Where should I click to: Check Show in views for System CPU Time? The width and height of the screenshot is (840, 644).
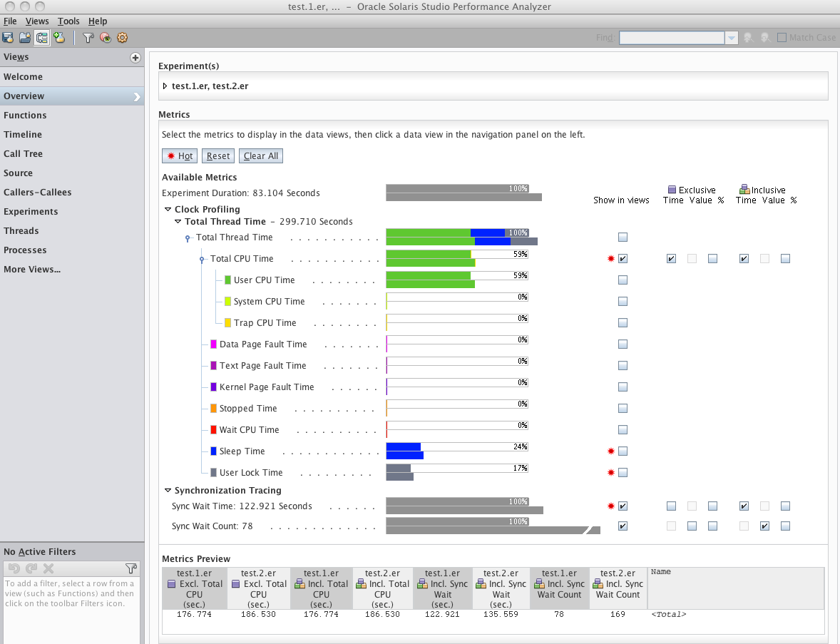click(623, 302)
